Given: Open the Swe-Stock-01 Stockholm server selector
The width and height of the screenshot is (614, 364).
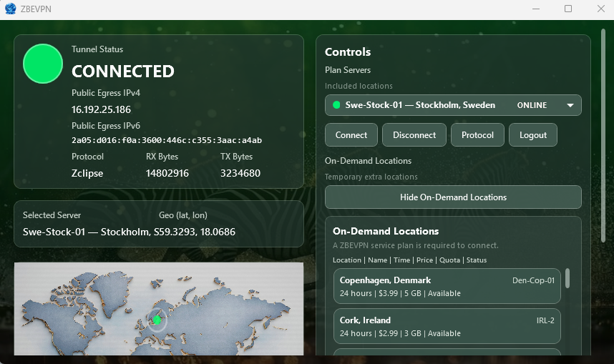Looking at the screenshot, I should 453,105.
